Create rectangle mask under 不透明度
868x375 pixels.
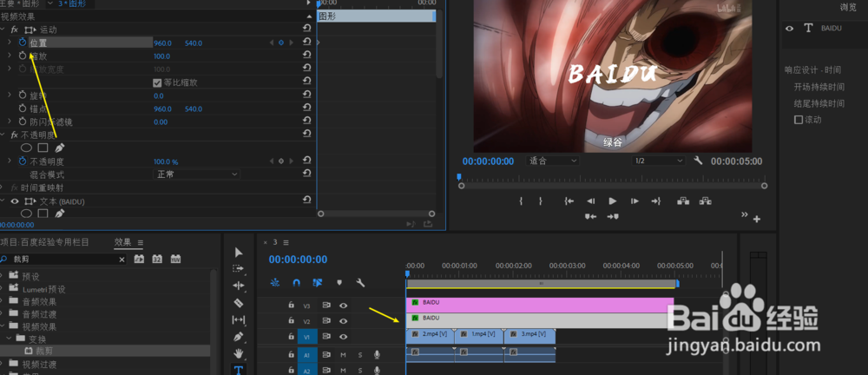[43, 148]
